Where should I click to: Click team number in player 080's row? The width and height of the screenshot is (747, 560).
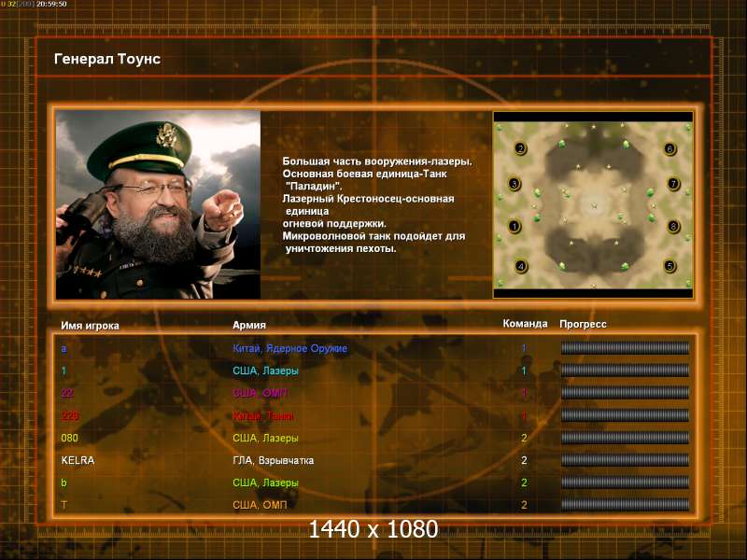click(524, 438)
